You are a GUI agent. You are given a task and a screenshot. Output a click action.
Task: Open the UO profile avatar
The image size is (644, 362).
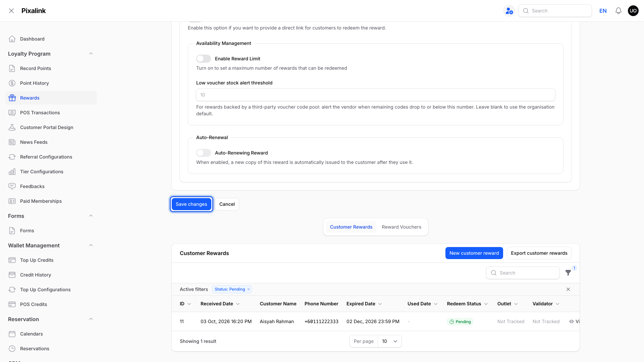pyautogui.click(x=633, y=11)
